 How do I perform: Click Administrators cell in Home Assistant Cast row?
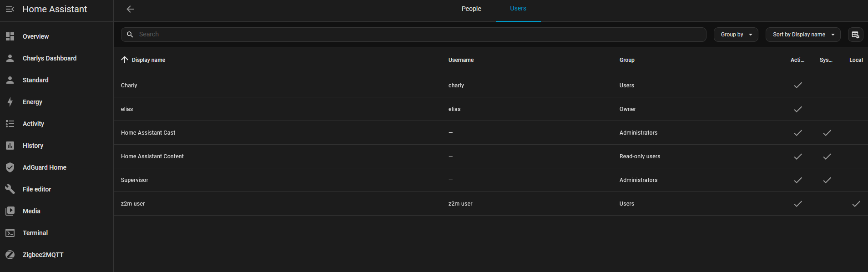(x=638, y=133)
